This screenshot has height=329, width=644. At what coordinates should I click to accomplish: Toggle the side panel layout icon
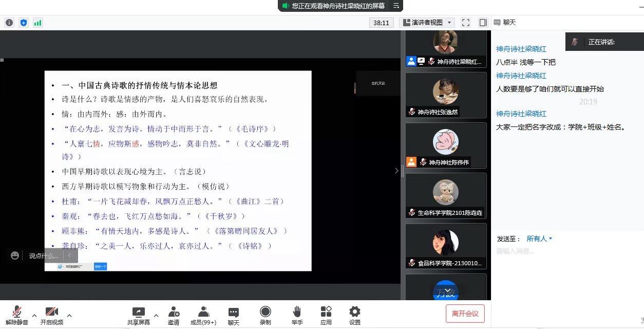483,23
